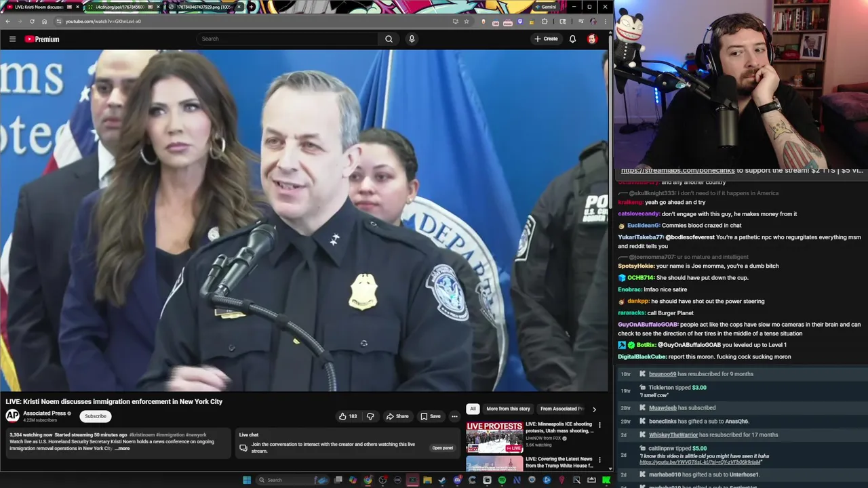Open the live chat panel
The image size is (868, 488).
tap(442, 448)
